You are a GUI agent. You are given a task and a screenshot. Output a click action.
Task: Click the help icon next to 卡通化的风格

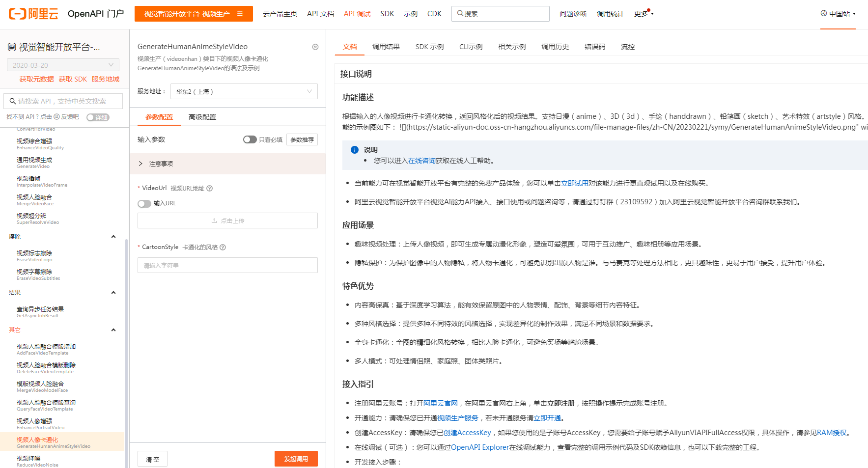(223, 248)
